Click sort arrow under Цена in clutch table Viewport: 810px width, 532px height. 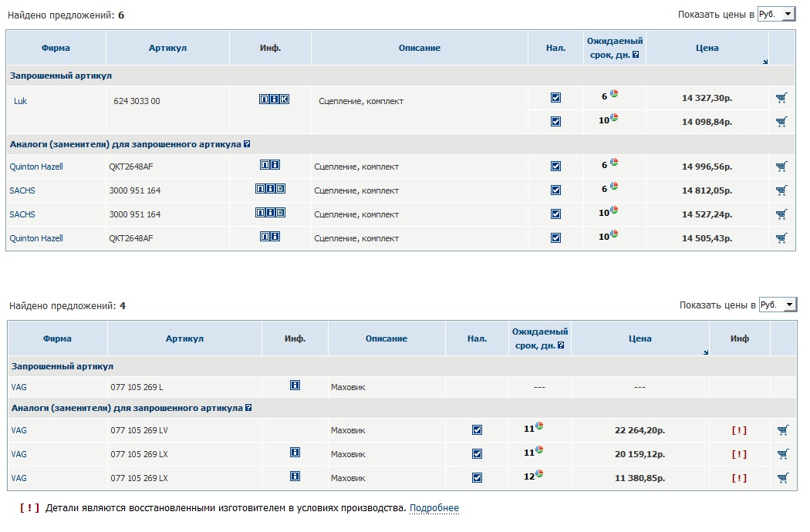tap(764, 62)
